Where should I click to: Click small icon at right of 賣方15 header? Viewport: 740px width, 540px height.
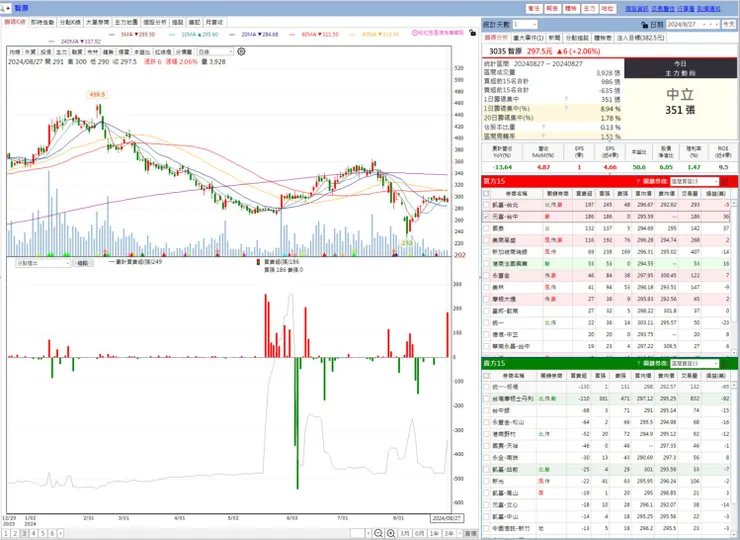tap(725, 363)
